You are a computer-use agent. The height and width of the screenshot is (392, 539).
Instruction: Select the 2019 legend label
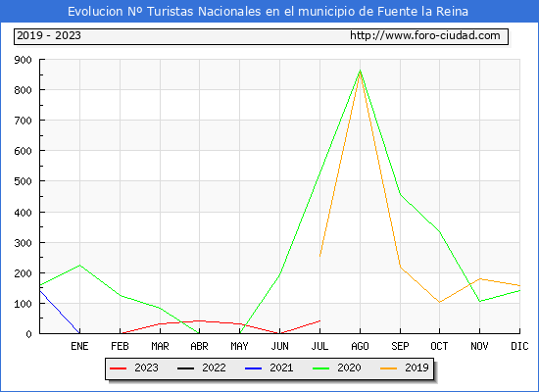416,367
